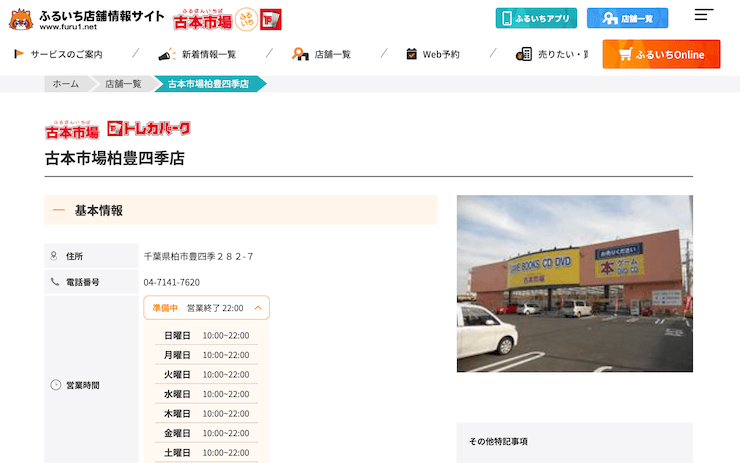Viewport: 740px width, 463px height.
Task: Click the 古本市場 header logo
Action: [x=202, y=20]
